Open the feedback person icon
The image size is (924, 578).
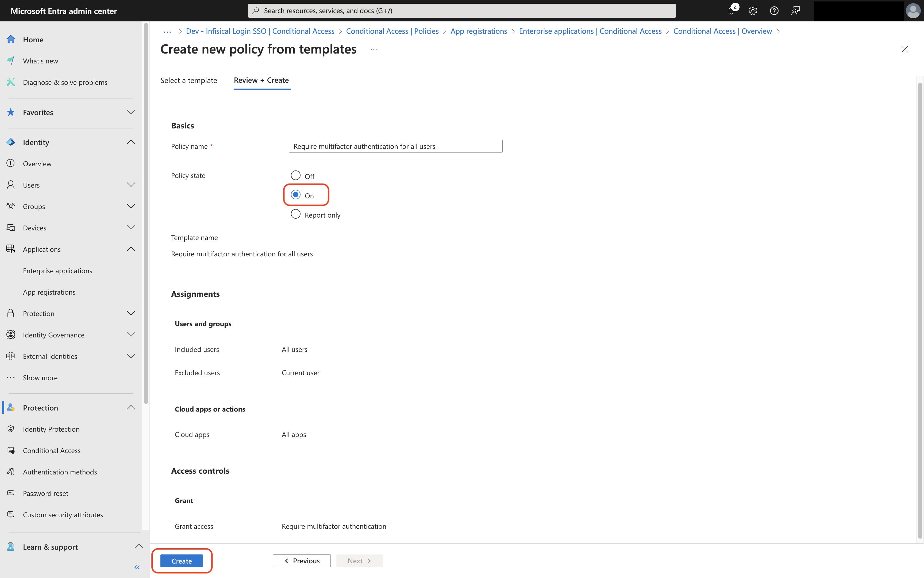[795, 11]
